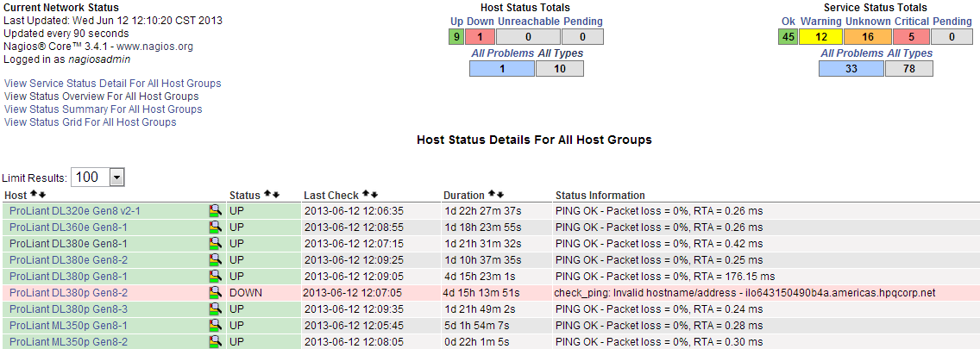Click green host Up count 9

pos(457,37)
